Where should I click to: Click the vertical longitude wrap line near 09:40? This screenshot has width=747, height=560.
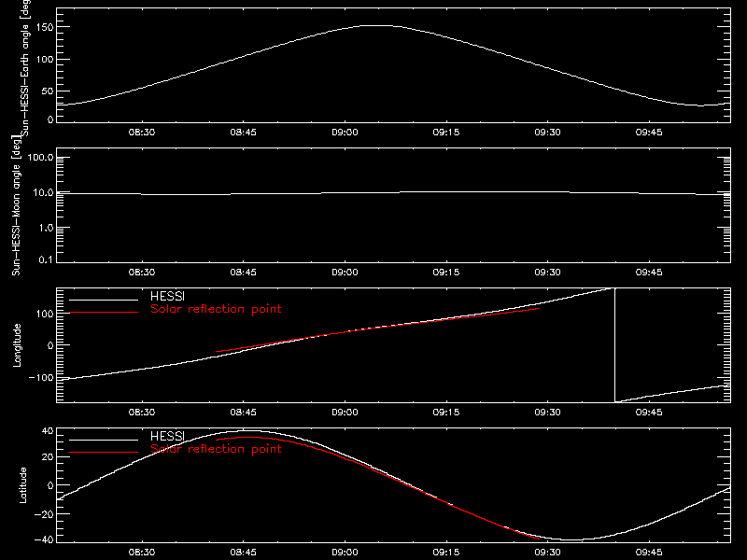615,345
